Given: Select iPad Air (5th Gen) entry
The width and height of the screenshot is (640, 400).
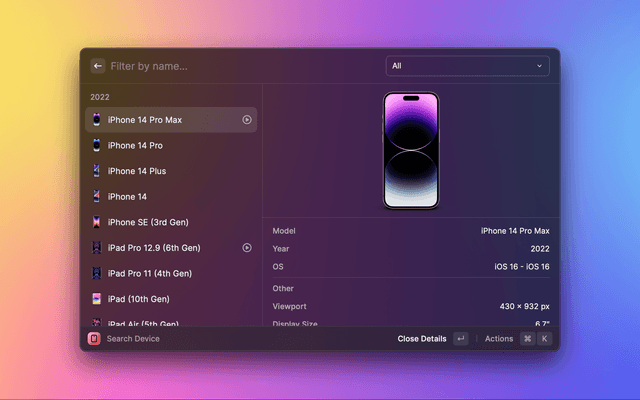Looking at the screenshot, I should pyautogui.click(x=143, y=323).
